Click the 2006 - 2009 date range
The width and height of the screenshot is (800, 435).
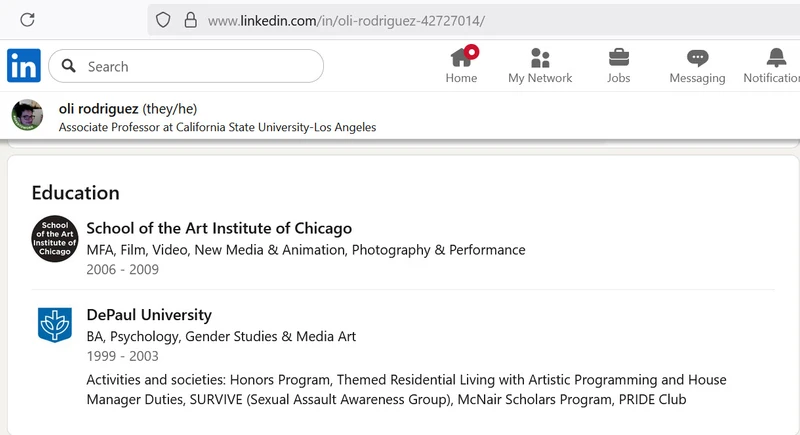click(x=122, y=269)
